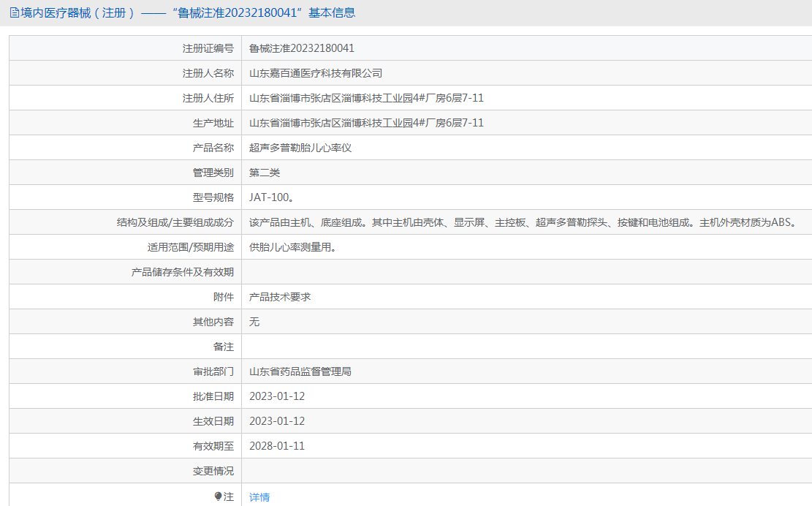Click the label 结构及组成/主要组成成分
Screen dimensions: 812x506
175,222
